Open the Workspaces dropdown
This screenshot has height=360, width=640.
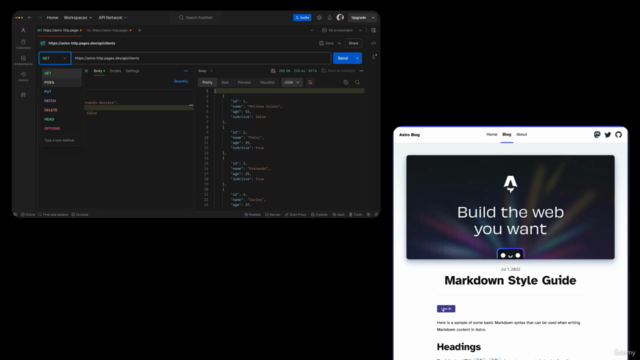pos(78,18)
